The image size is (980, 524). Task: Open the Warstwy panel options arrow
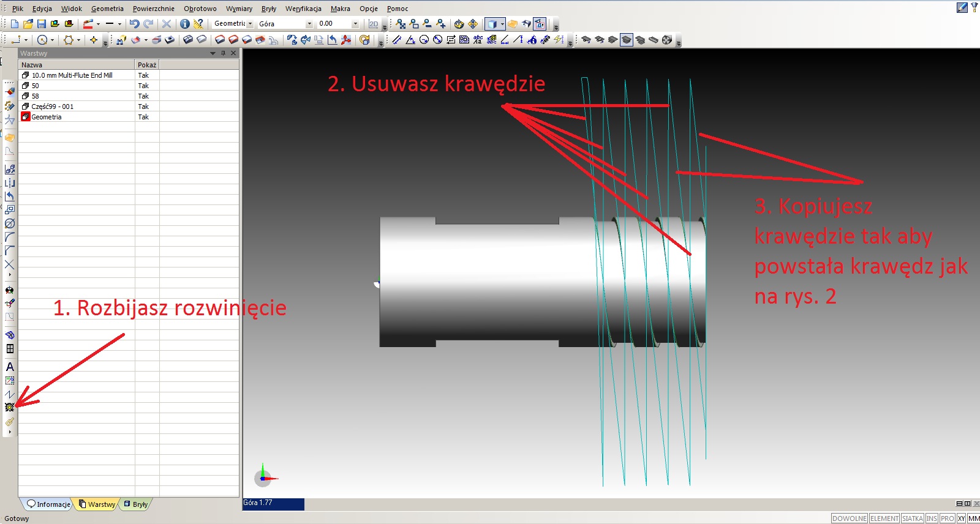pos(213,53)
